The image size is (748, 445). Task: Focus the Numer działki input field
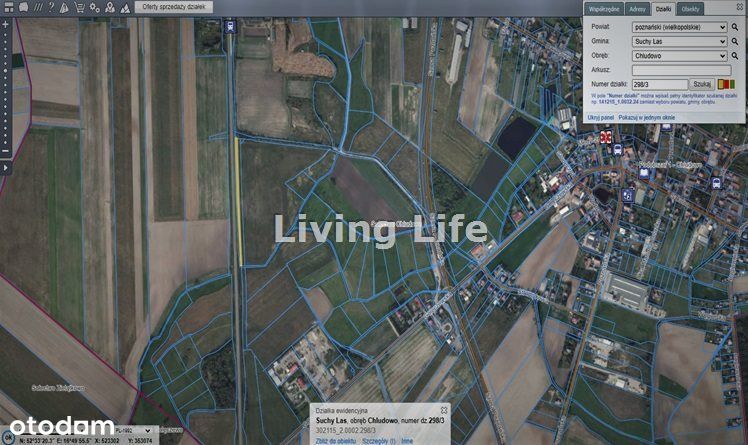(660, 84)
